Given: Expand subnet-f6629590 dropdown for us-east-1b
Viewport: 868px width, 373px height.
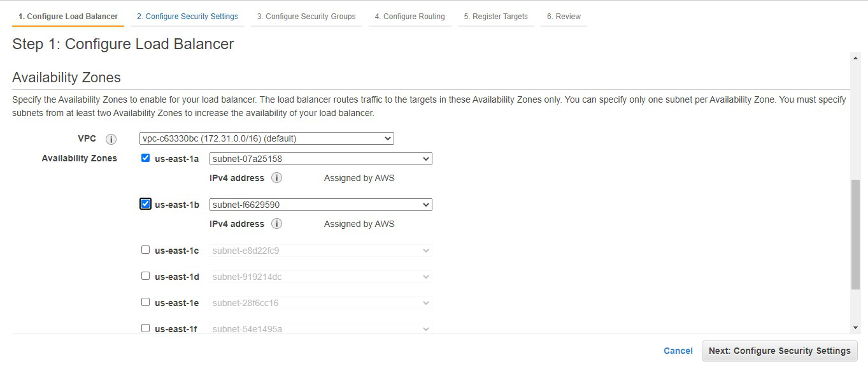Looking at the screenshot, I should click(320, 205).
